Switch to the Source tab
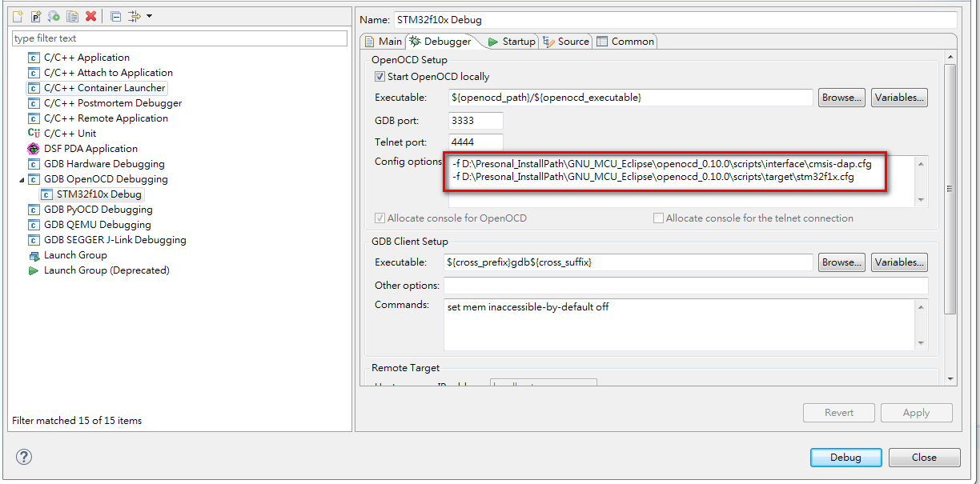 [x=566, y=42]
